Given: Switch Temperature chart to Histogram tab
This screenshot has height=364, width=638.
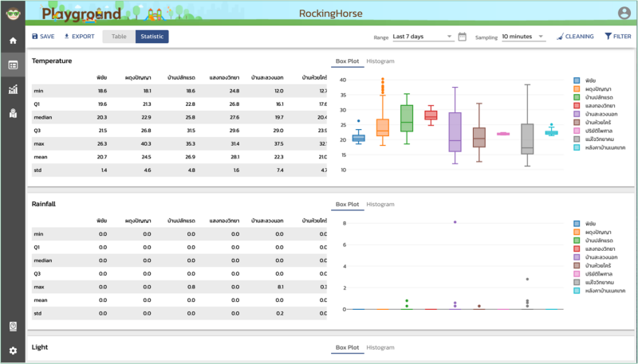Looking at the screenshot, I should coord(381,61).
